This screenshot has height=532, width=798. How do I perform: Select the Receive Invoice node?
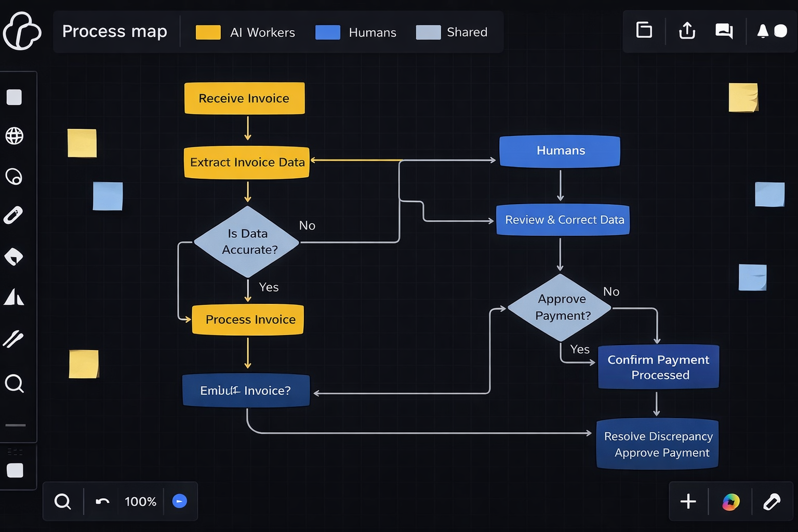(x=244, y=98)
